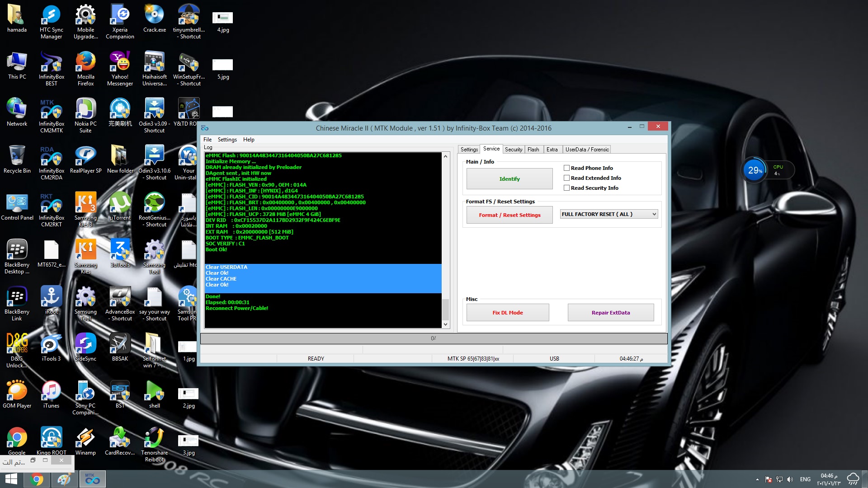Click the log scrollbar down arrow
868x488 pixels.
point(445,324)
